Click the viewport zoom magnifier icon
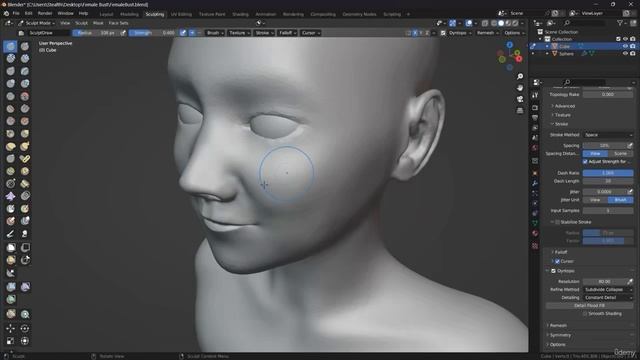640x360 pixels. pyautogui.click(x=520, y=77)
